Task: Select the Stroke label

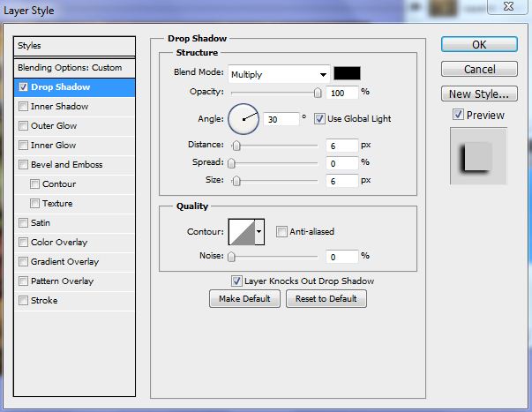Action: coord(44,300)
